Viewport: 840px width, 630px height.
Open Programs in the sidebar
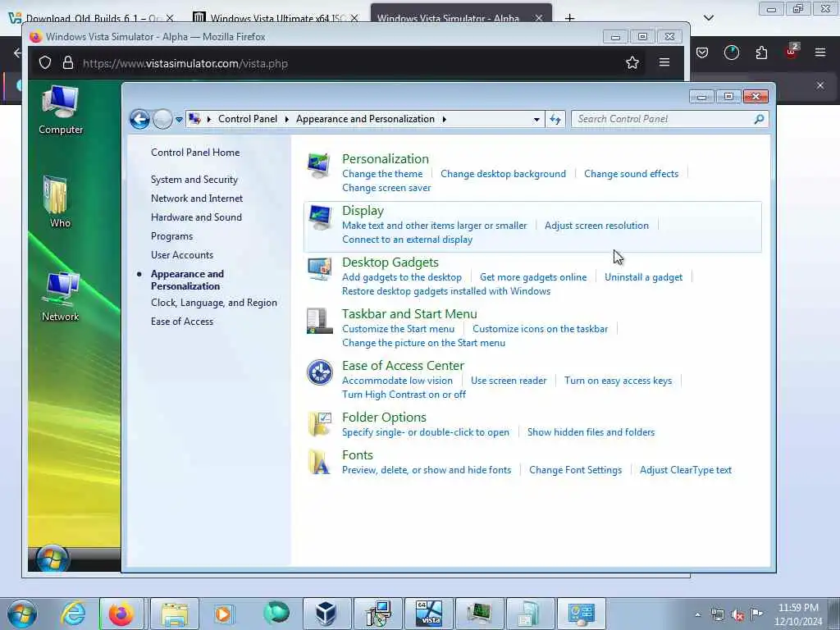171,236
